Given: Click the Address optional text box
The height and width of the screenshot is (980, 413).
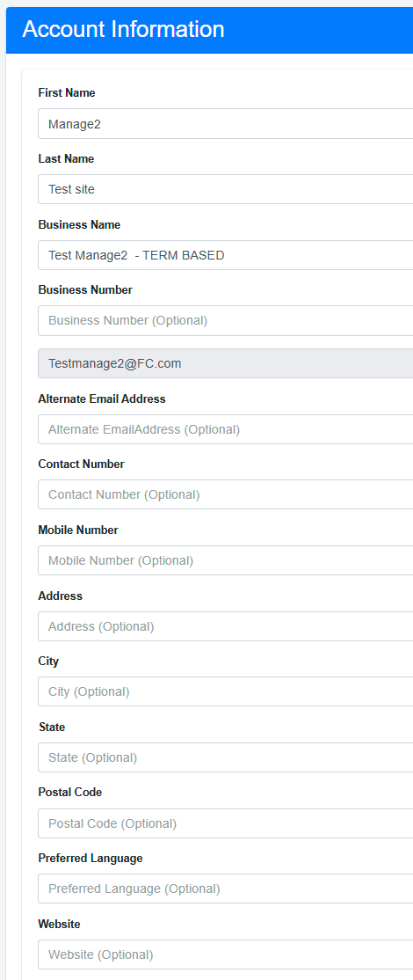Looking at the screenshot, I should [225, 626].
